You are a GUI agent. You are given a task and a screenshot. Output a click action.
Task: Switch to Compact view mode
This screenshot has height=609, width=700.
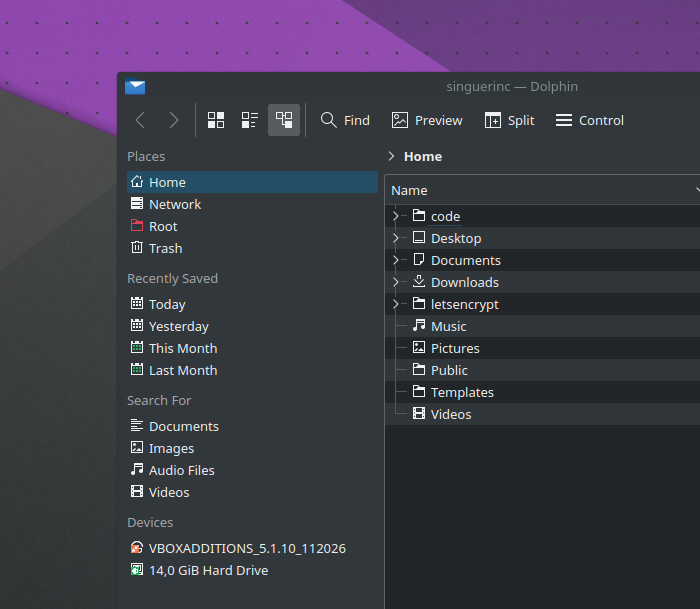tap(250, 120)
